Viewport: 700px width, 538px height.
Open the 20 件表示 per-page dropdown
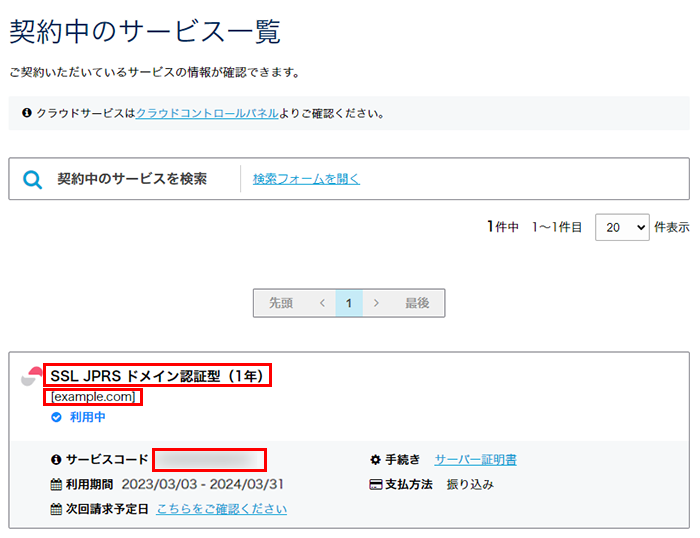pyautogui.click(x=622, y=227)
